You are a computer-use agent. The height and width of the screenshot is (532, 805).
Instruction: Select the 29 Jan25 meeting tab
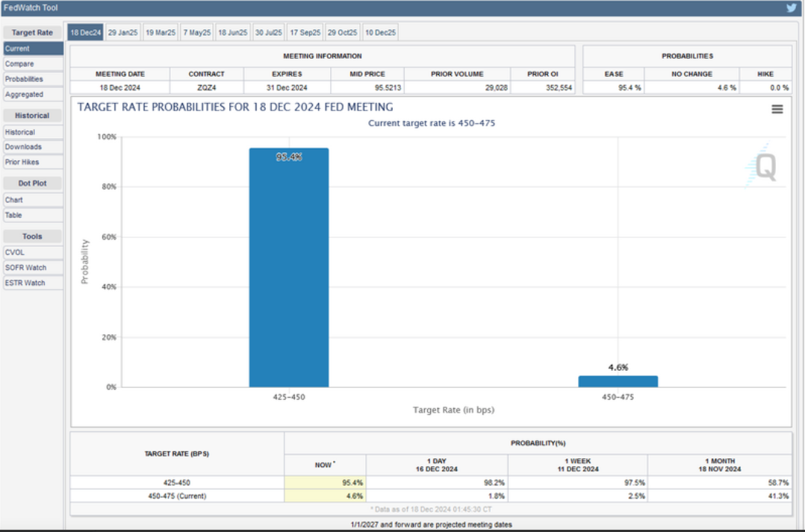tap(122, 33)
